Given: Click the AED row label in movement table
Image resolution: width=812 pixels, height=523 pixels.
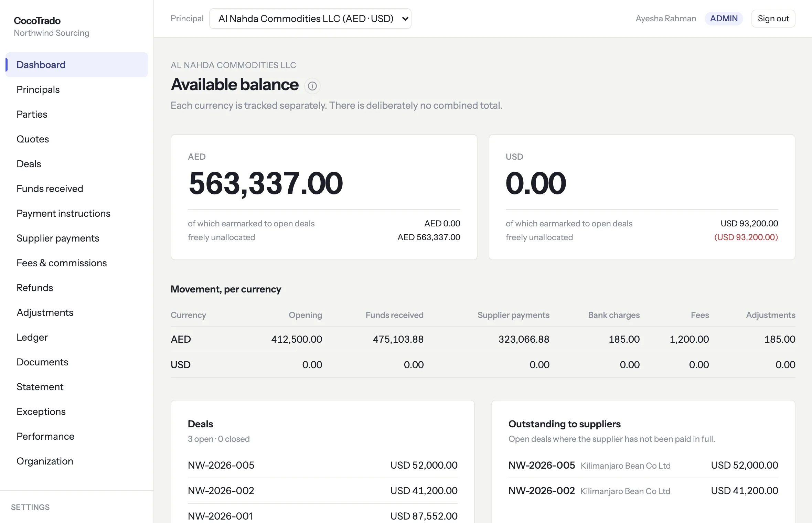Looking at the screenshot, I should [181, 339].
